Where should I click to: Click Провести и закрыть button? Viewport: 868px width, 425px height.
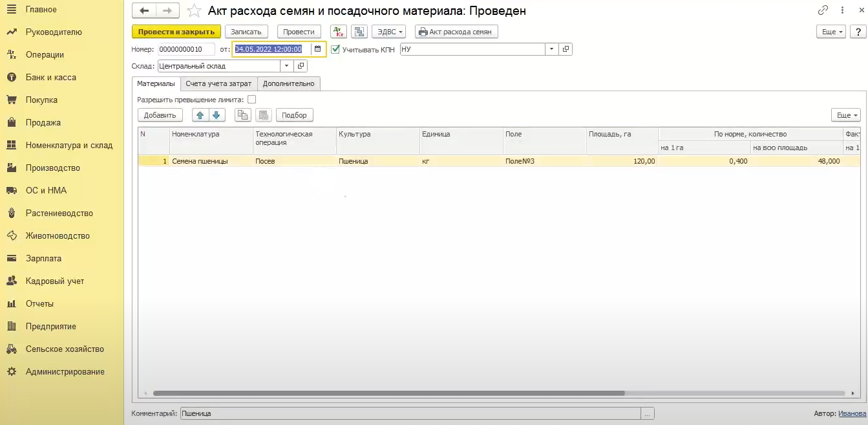pyautogui.click(x=176, y=32)
